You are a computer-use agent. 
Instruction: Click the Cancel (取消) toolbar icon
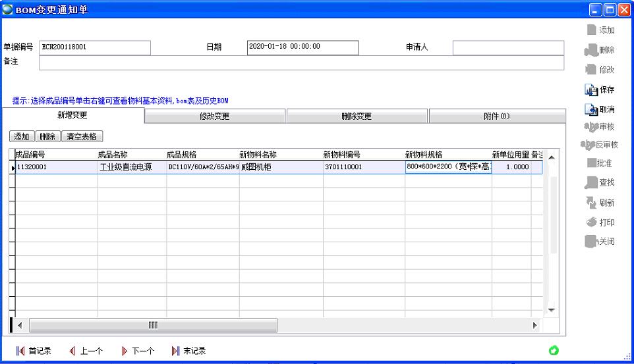(x=591, y=109)
